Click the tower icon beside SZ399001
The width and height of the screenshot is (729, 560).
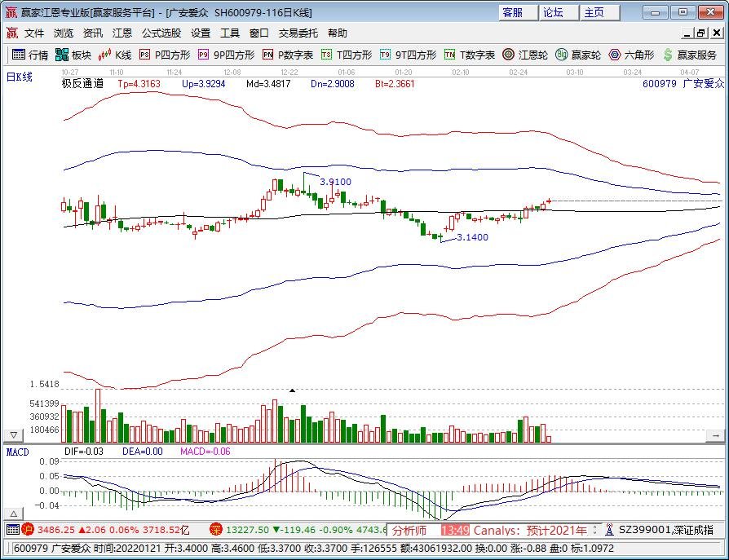point(609,529)
